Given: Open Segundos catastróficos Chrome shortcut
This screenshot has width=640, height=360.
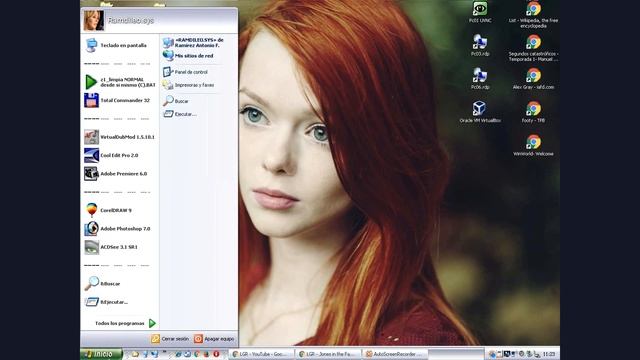Looking at the screenshot, I should coord(533,48).
